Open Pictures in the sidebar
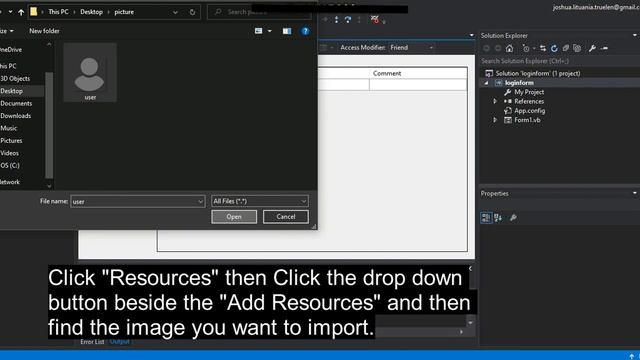 [11, 140]
